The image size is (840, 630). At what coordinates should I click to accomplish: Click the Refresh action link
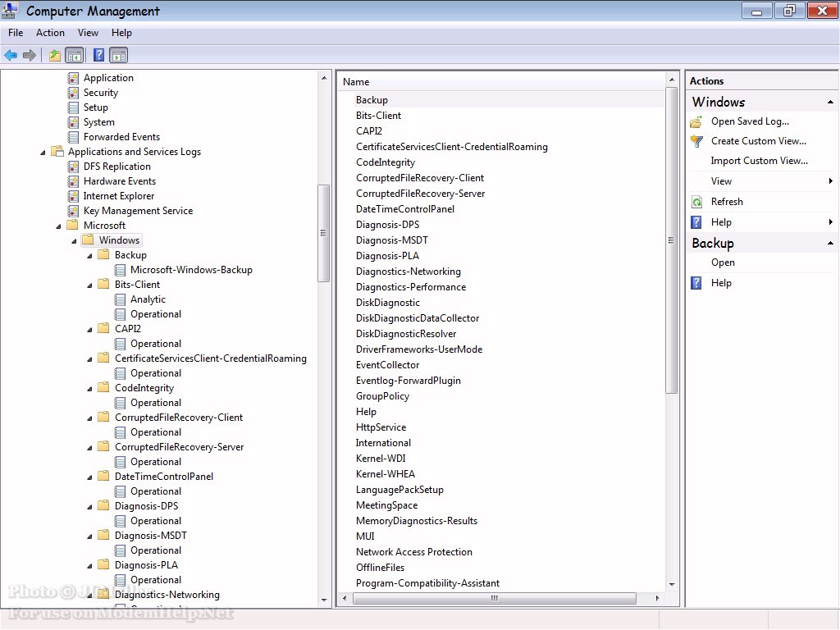point(727,202)
